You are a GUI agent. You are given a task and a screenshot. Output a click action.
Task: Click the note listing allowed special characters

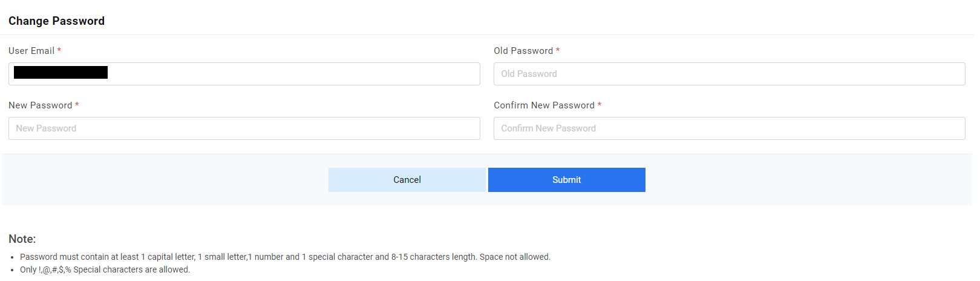point(105,269)
